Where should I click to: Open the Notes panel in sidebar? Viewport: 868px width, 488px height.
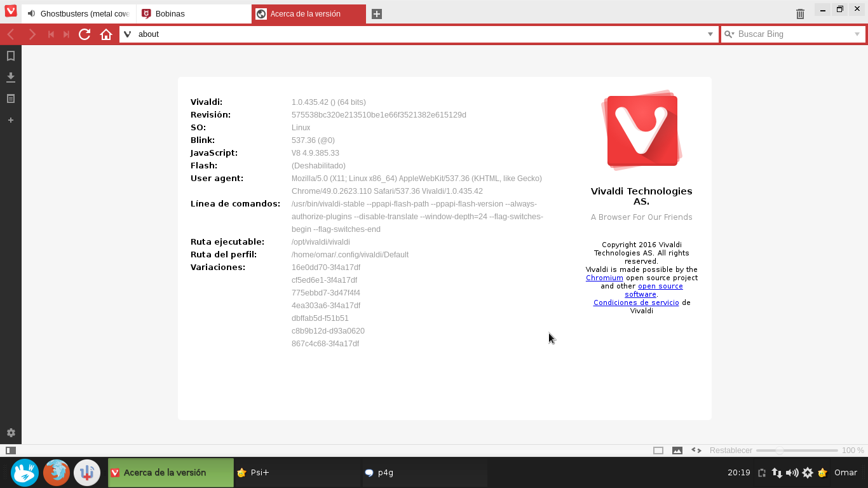[x=11, y=98]
